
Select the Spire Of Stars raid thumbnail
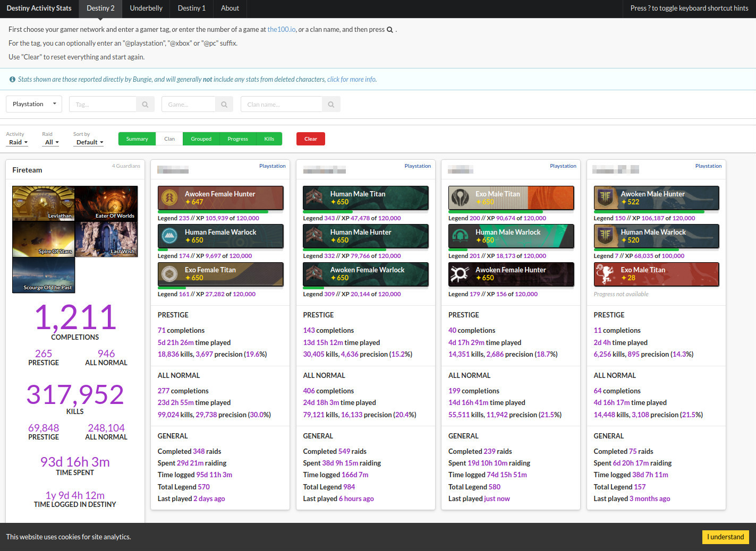click(44, 239)
